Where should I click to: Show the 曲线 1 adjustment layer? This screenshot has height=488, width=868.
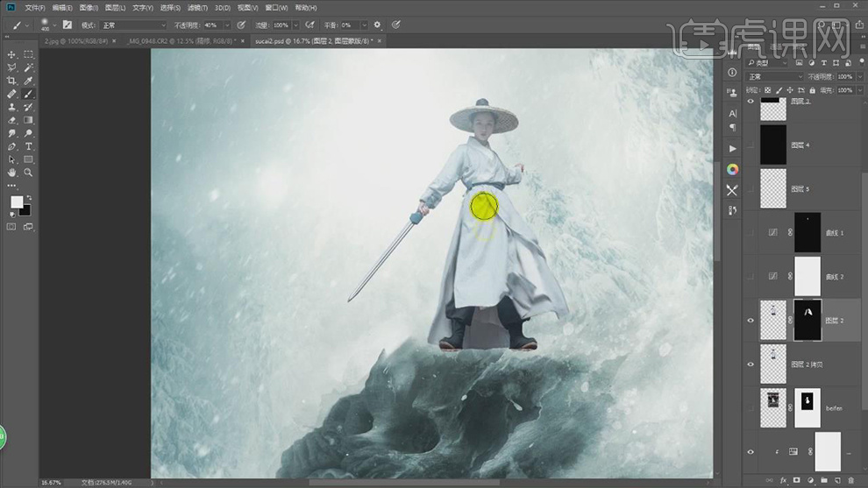pyautogui.click(x=751, y=233)
